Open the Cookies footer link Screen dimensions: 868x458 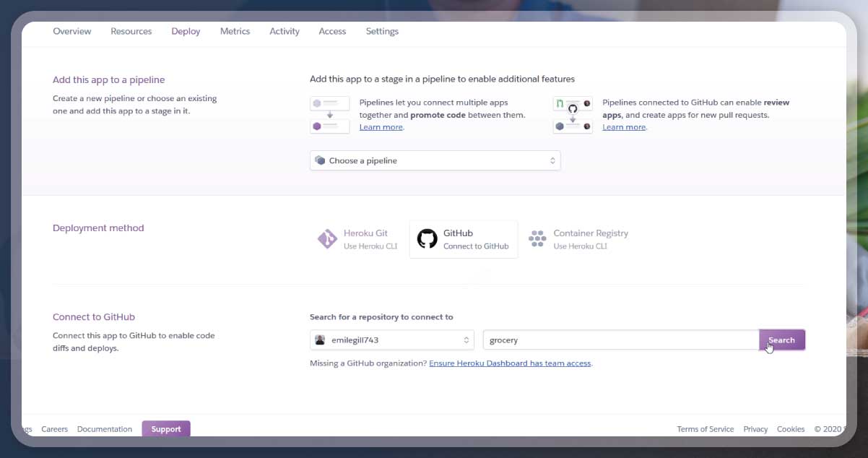point(791,429)
